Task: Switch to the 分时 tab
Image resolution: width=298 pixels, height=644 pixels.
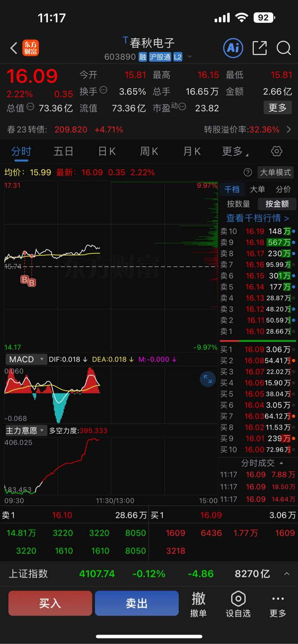Action: coord(21,151)
